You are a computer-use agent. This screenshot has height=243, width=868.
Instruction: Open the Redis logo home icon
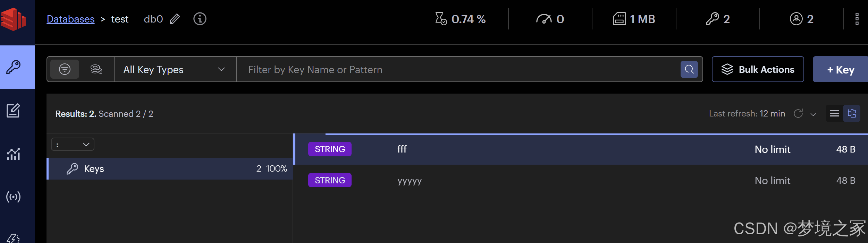click(14, 19)
